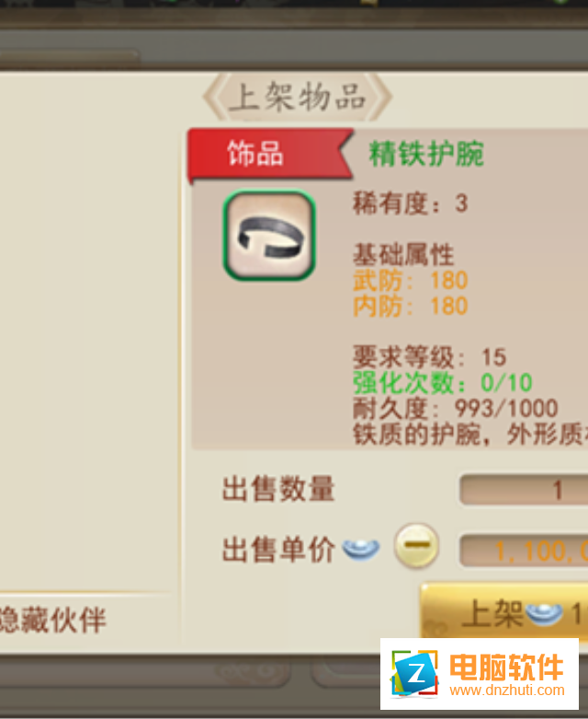Select the 出售数量 quantity field
588x719 pixels.
[x=524, y=490]
